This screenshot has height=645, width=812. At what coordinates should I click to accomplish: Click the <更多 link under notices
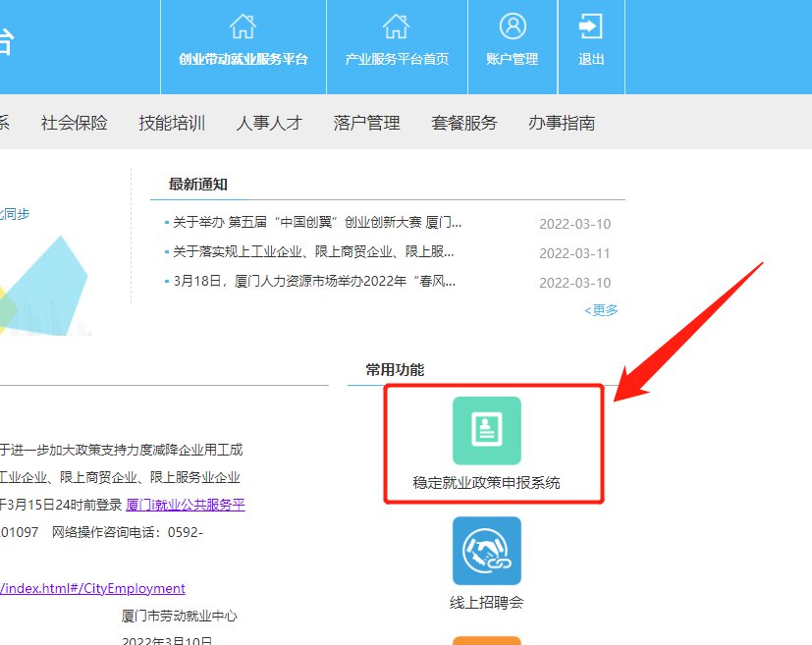[x=601, y=310]
